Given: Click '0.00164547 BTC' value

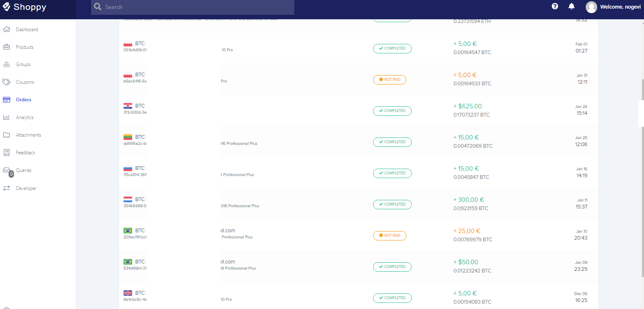Looking at the screenshot, I should click(472, 53).
